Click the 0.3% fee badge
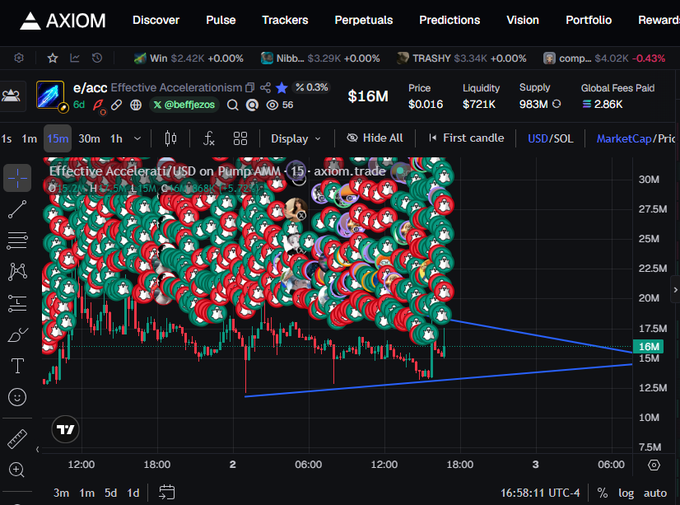This screenshot has height=505, width=680. (x=312, y=88)
